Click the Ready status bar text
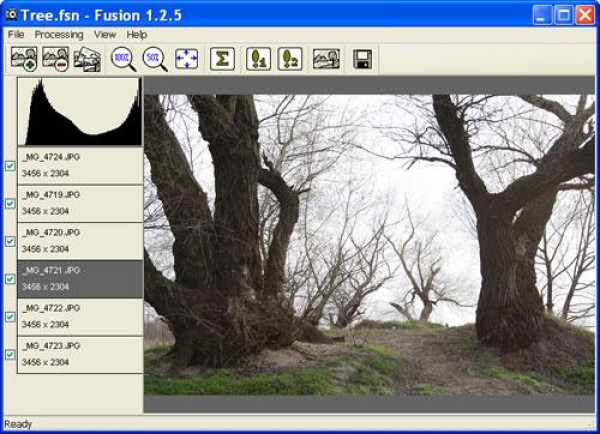600x434 pixels. coord(18,424)
